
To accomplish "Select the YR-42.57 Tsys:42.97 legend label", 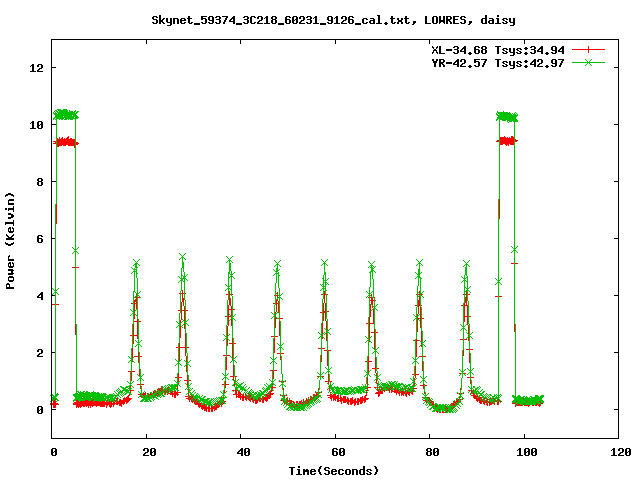I will [498, 63].
